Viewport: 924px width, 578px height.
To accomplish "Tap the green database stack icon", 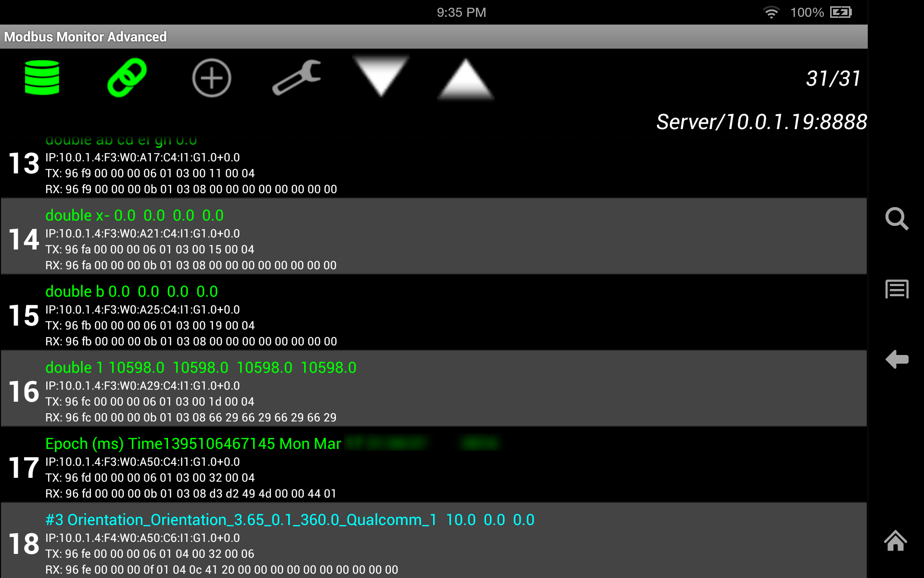I will coord(42,78).
